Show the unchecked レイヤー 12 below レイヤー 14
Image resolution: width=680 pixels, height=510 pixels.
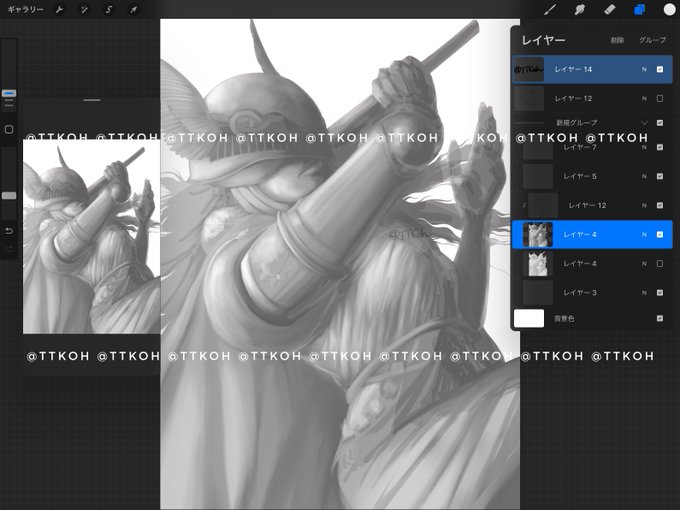pyautogui.click(x=660, y=98)
